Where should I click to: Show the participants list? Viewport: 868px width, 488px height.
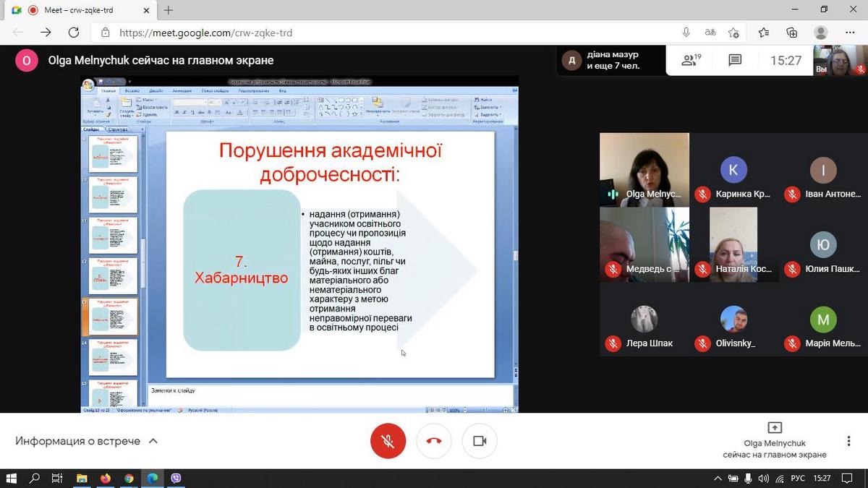pyautogui.click(x=692, y=61)
